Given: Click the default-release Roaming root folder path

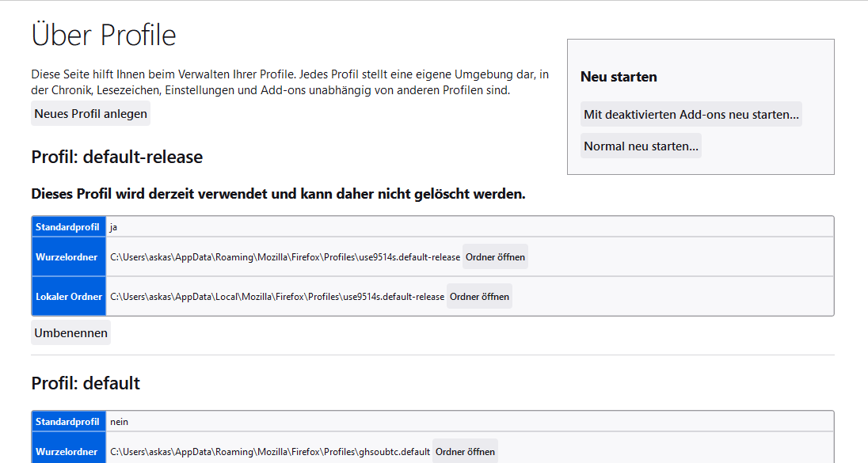Looking at the screenshot, I should (284, 257).
